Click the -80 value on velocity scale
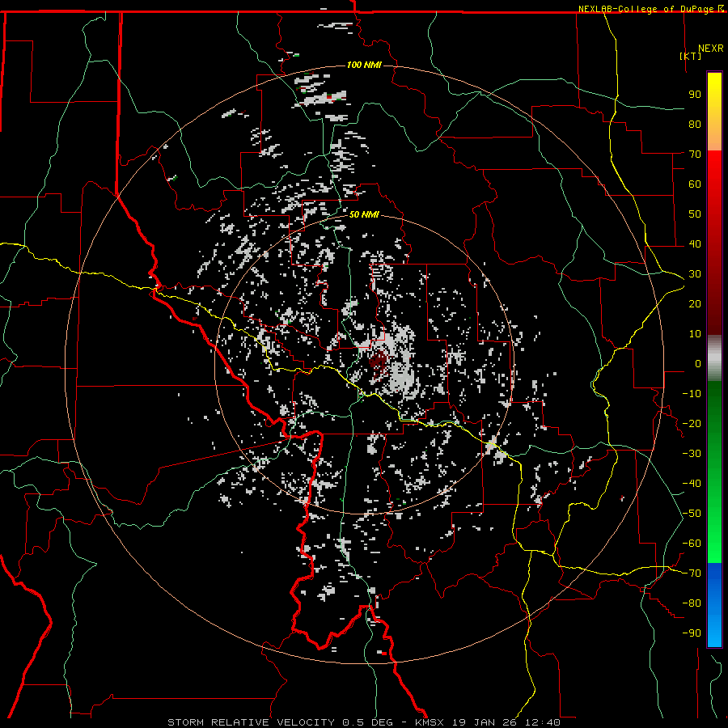This screenshot has width=728, height=728. 692,603
